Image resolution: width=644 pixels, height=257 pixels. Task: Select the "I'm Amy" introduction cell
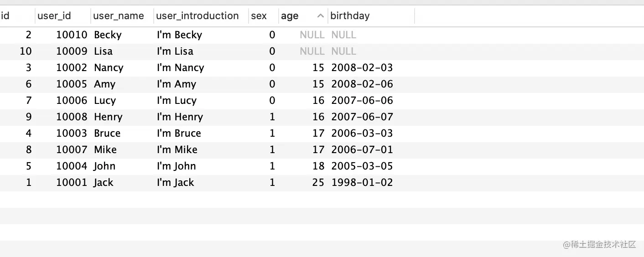click(x=176, y=84)
